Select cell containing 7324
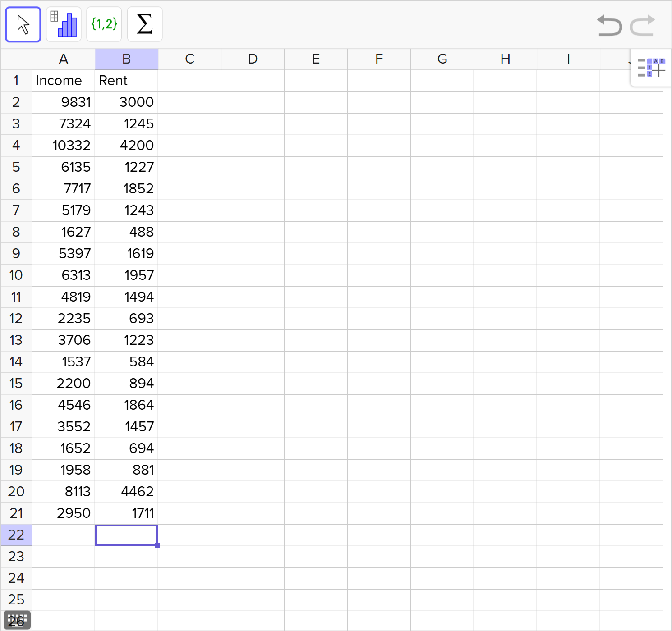672x631 pixels. click(x=64, y=124)
